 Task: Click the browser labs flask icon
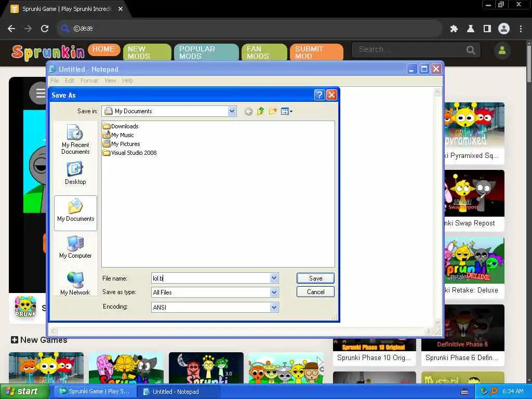pos(471,29)
